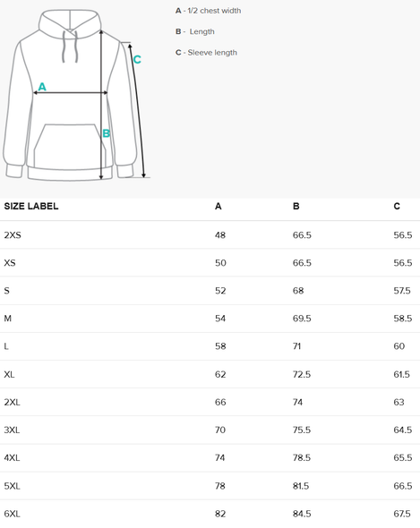Click sleeve value 65.5 in 4XL row
Viewport: 420px width, 528px height.
(x=403, y=458)
